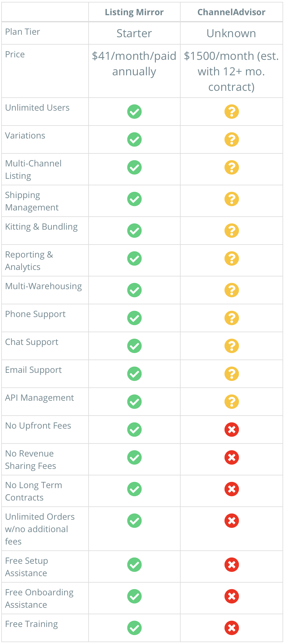The height and width of the screenshot is (644, 285).
Task: Select the Listing Mirror column header
Action: (134, 12)
